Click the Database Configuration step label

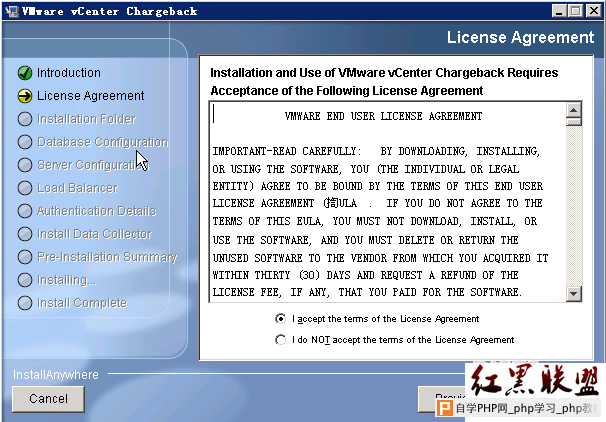click(102, 142)
